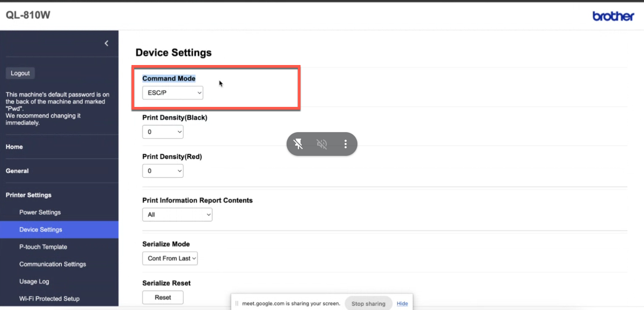Switch to the Power Settings page
The image size is (644, 310).
(40, 212)
